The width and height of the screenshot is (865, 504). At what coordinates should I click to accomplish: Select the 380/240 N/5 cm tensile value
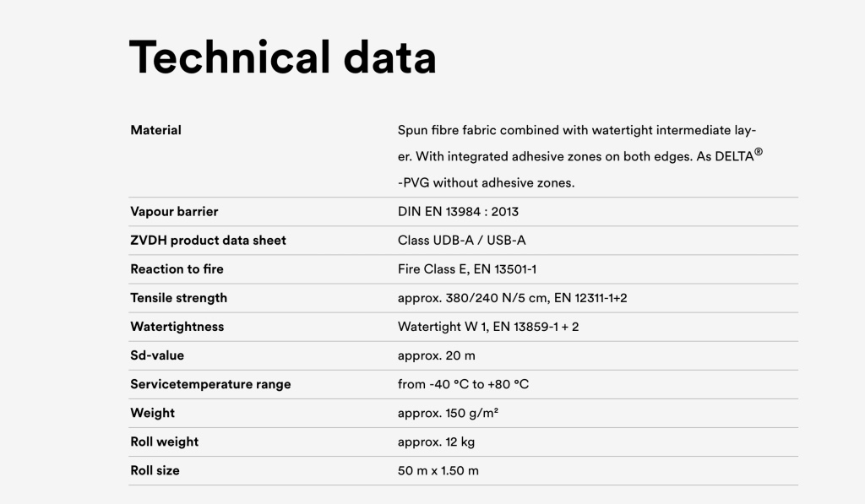tap(512, 297)
